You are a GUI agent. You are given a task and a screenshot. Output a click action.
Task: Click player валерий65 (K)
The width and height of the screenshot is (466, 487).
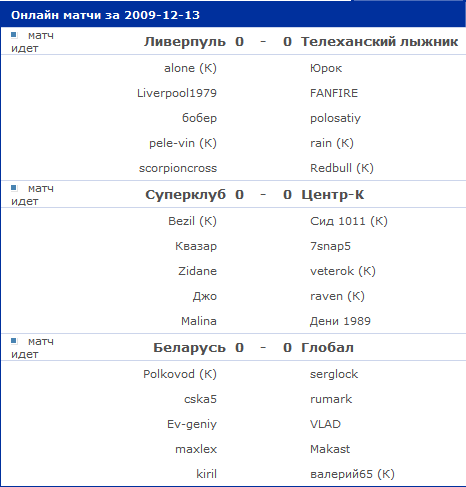click(x=352, y=474)
